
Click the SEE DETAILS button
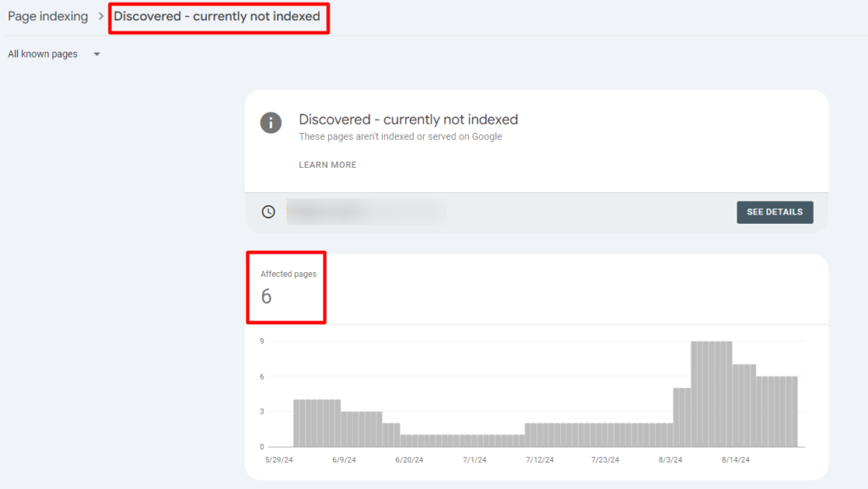click(x=775, y=213)
